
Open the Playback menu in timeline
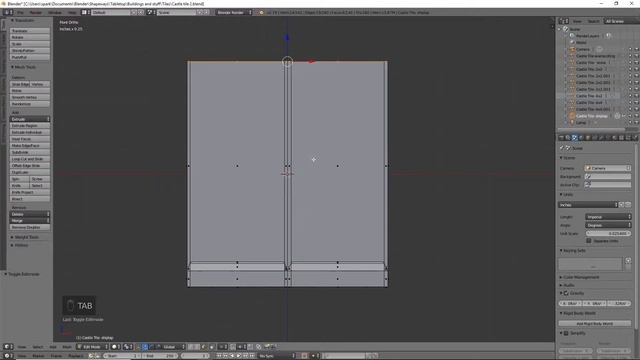coord(75,356)
